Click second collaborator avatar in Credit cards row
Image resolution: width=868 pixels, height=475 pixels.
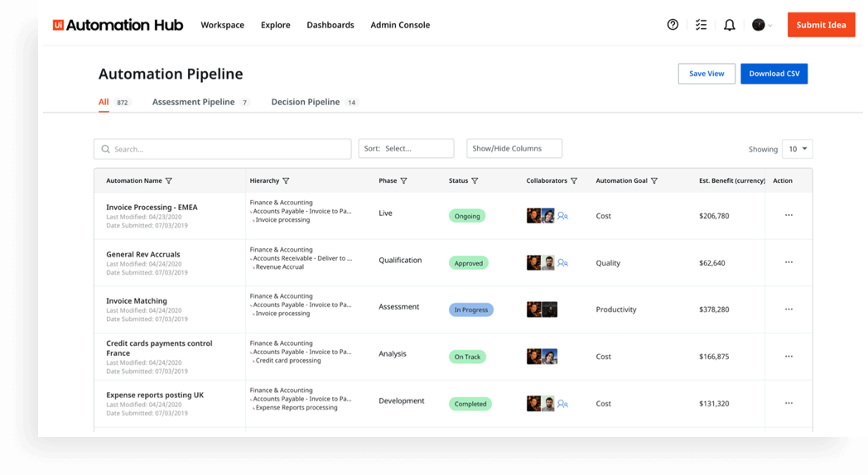(549, 356)
